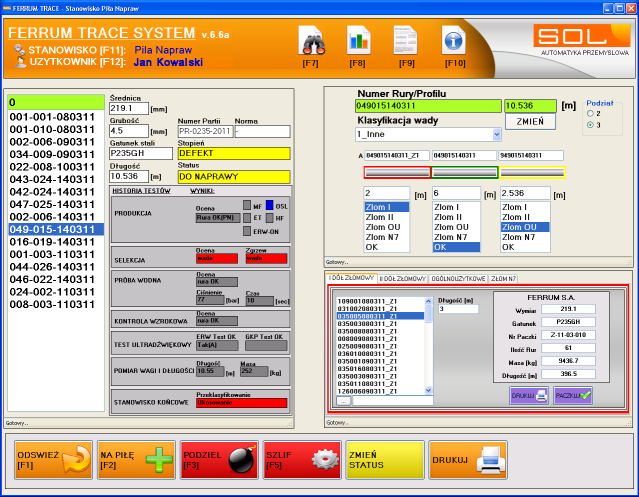Choose Zlom N7 in third segment list
The image size is (639, 497).
[x=525, y=237]
